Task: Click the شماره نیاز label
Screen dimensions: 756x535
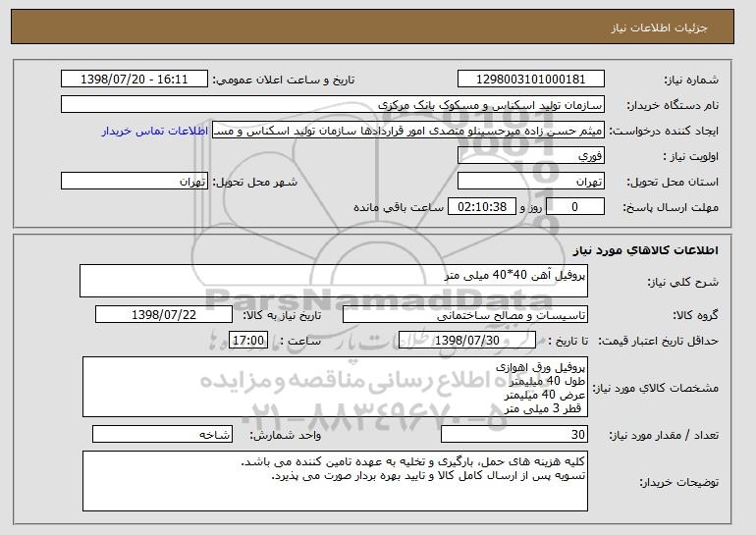Action: (x=691, y=80)
